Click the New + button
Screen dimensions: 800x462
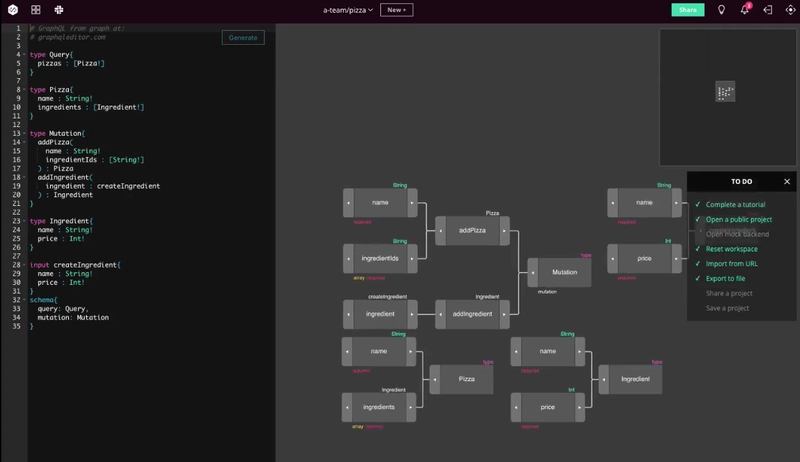[396, 10]
